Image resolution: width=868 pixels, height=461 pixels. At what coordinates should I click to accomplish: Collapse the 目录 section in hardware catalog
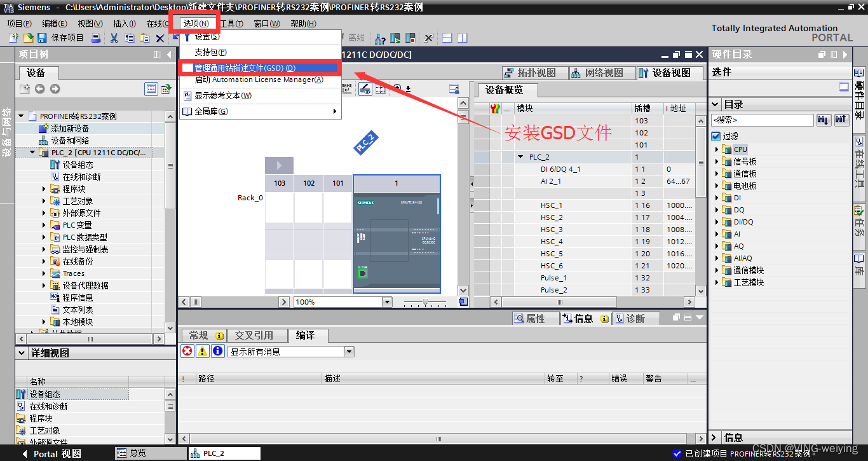[x=715, y=104]
